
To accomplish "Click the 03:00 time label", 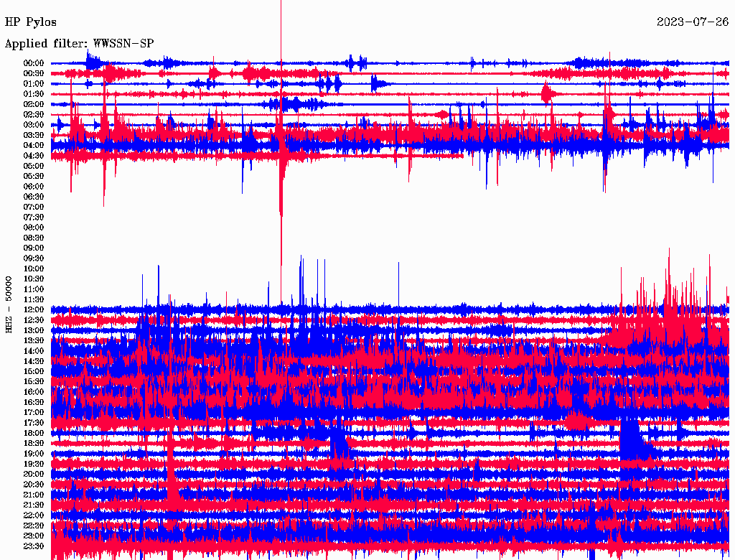I will click(x=34, y=125).
